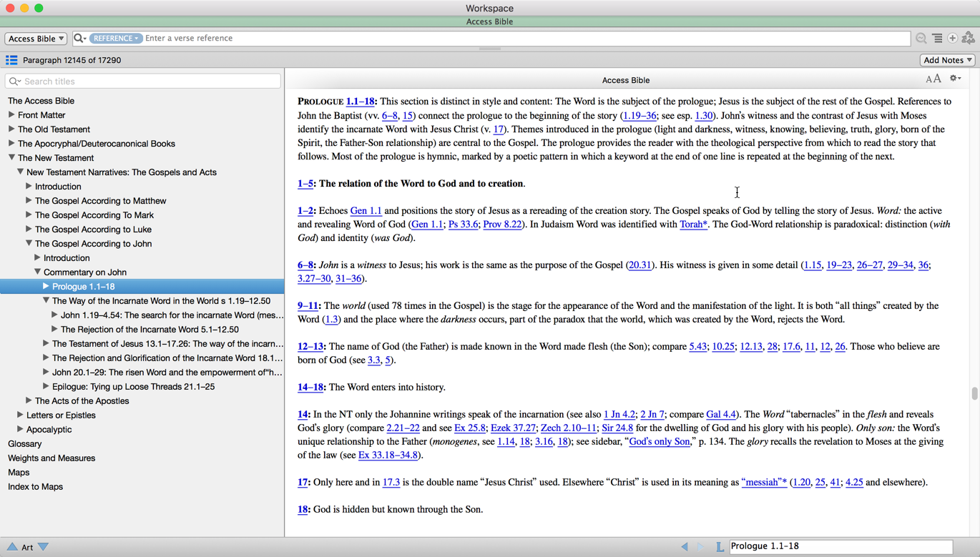Image resolution: width=980 pixels, height=557 pixels.
Task: Open the 1.19–36 link in the prologue paragraph
Action: coord(640,116)
